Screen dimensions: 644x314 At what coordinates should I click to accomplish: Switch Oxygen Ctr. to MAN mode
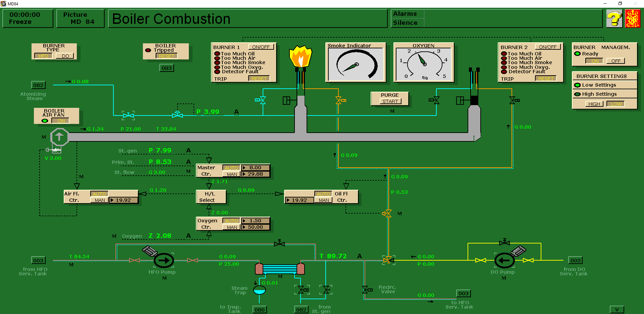(x=231, y=227)
